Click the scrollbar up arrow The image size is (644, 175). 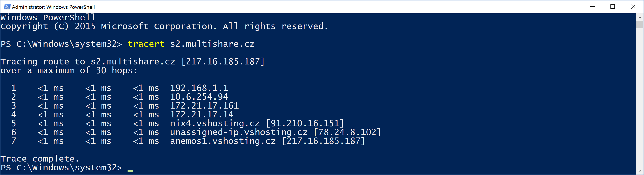coord(640,17)
